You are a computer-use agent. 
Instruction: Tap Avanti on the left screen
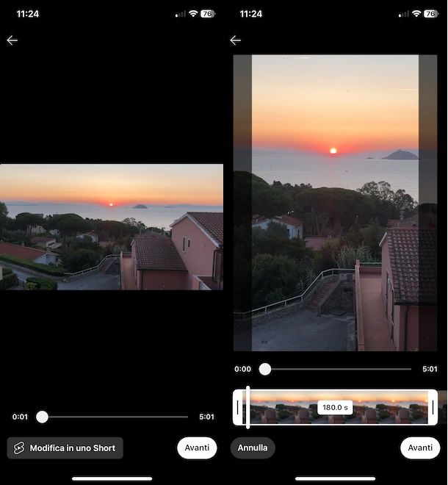pos(197,448)
